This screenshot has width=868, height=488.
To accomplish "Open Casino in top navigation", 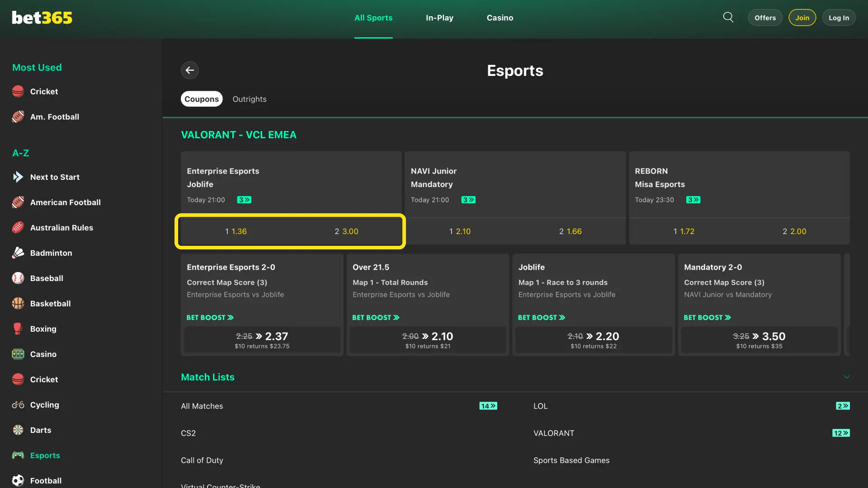I will click(500, 18).
